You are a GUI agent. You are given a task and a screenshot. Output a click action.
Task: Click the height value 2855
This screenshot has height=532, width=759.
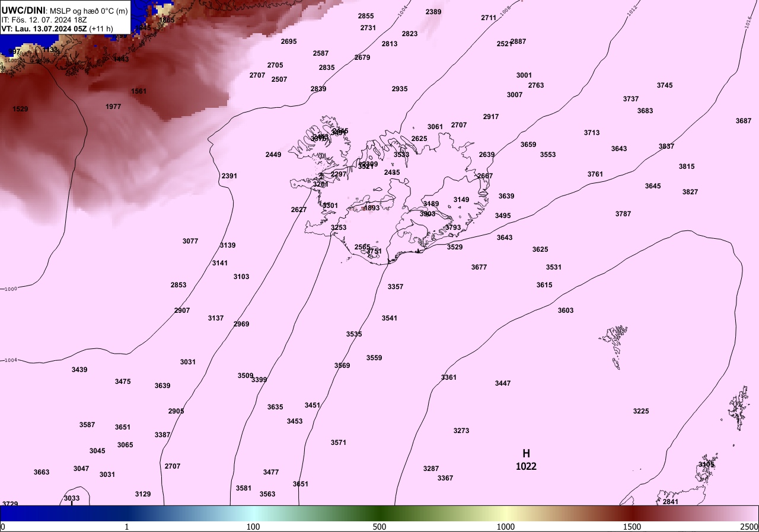pyautogui.click(x=366, y=16)
